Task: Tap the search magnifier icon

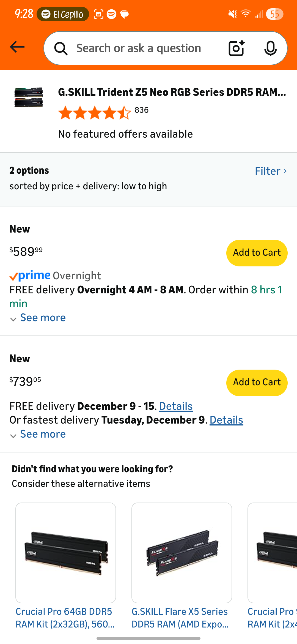Action: pos(61,49)
